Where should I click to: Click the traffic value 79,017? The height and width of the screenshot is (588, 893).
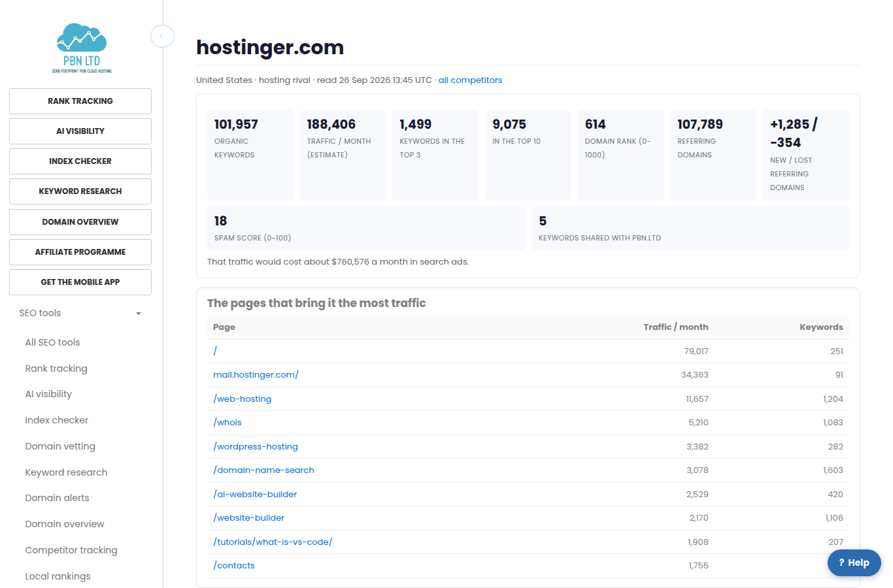coord(696,351)
